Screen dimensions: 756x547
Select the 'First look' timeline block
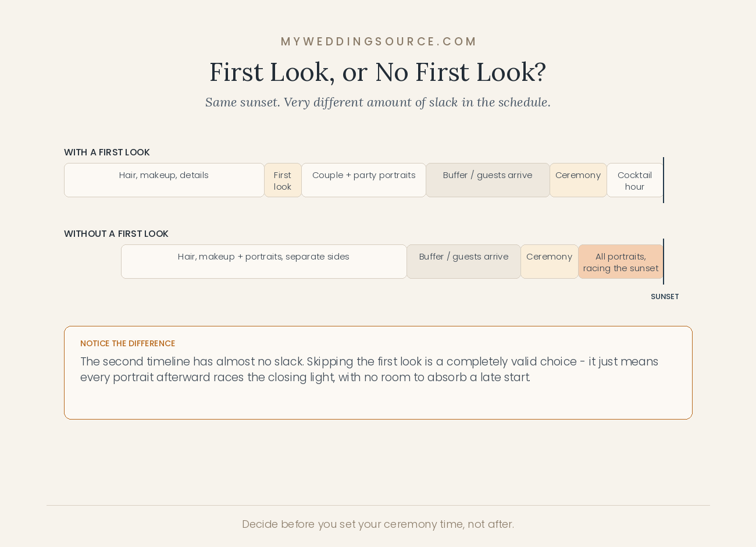tap(283, 180)
